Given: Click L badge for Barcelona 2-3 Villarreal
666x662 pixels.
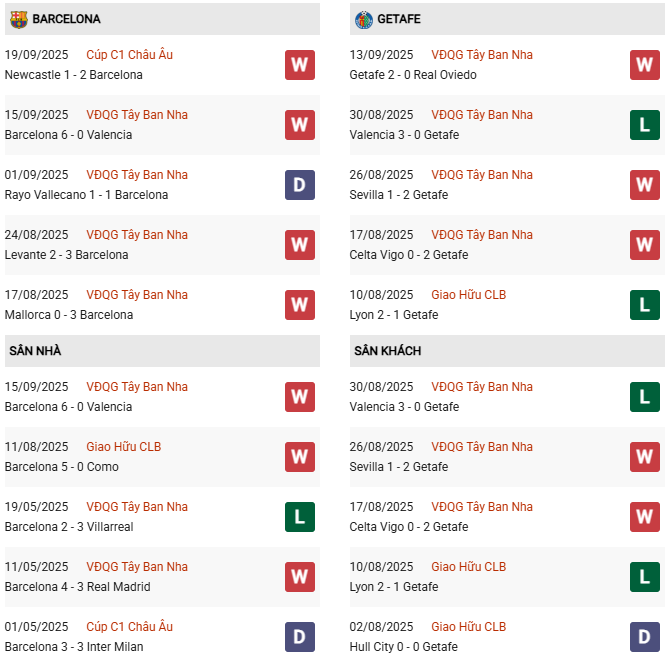Looking at the screenshot, I should pos(300,517).
